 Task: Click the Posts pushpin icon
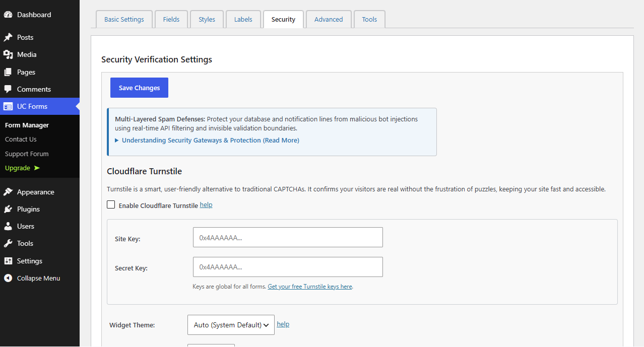(8, 37)
